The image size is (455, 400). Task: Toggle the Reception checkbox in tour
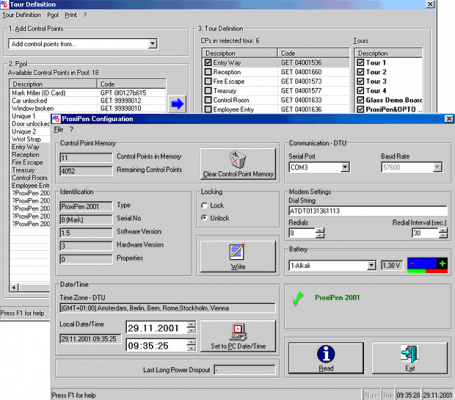[x=208, y=72]
